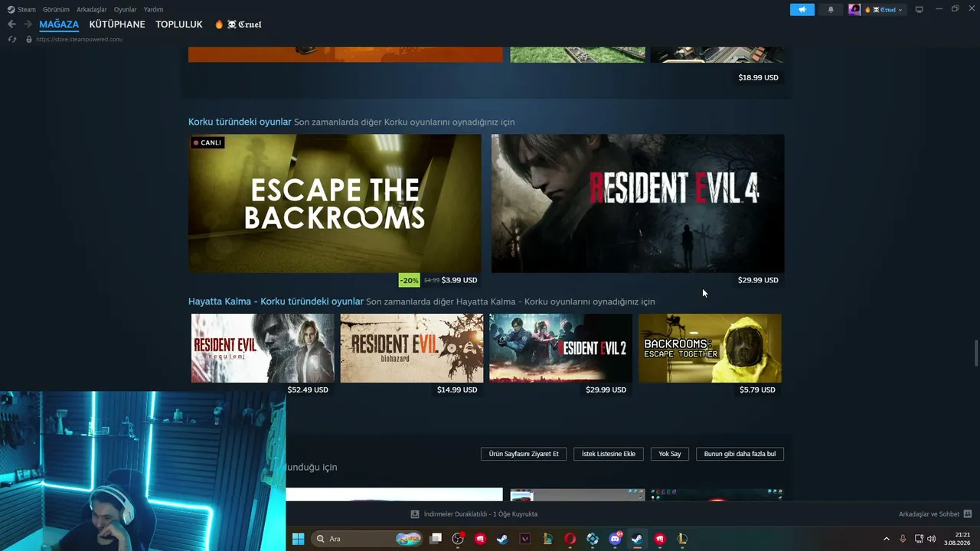Viewport: 980px width, 551px height.
Task: Click the Windows taskbar search box
Action: pos(367,539)
